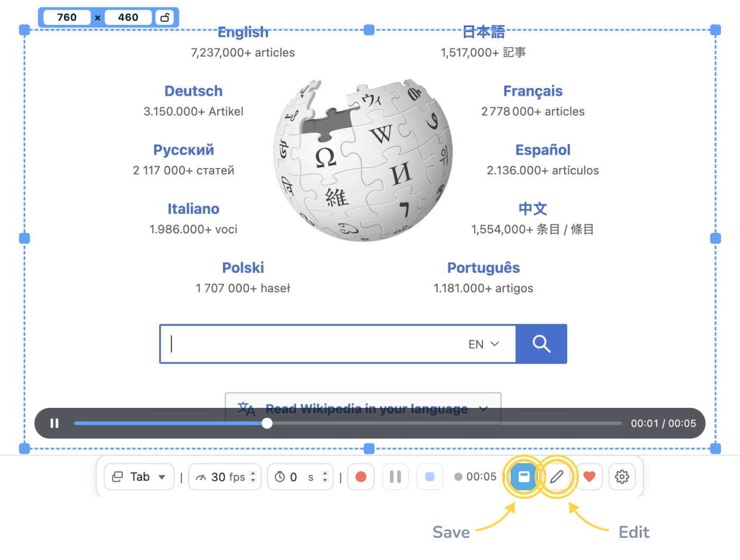Click the Wikipedia globe logo

pyautogui.click(x=363, y=160)
